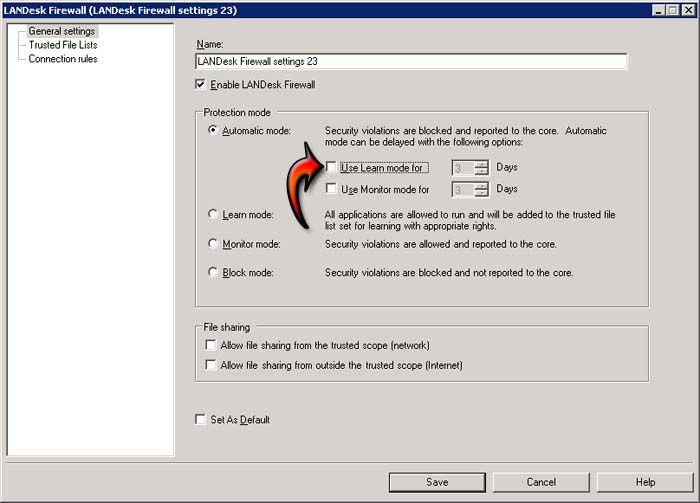This screenshot has width=700, height=503.
Task: Allow file sharing from trusted scope (network)
Action: coord(210,345)
